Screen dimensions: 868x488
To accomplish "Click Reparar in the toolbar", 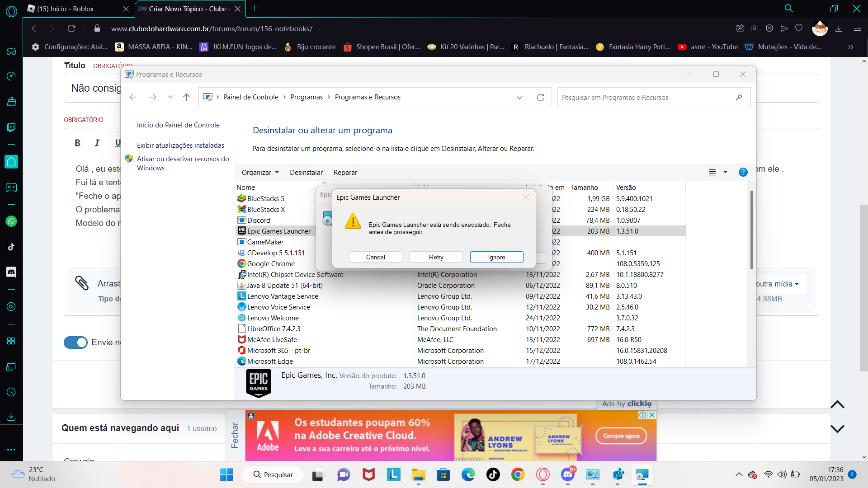I will tap(345, 173).
